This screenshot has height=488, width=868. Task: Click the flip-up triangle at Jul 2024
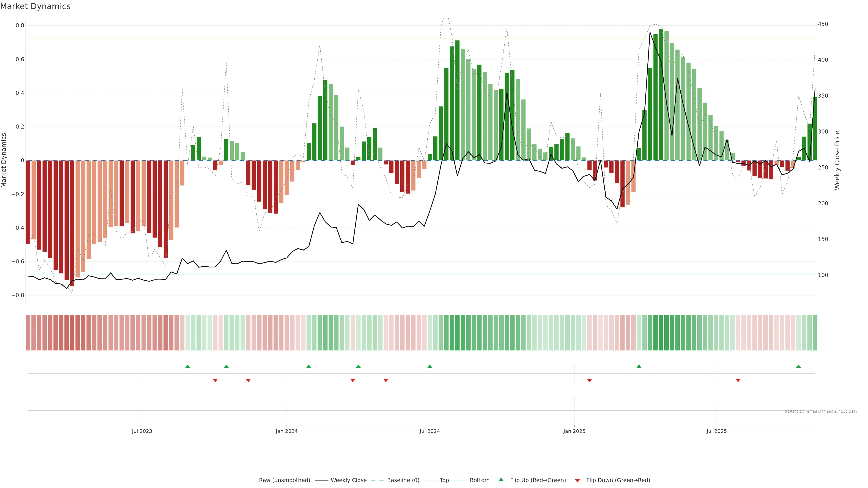[x=430, y=366]
